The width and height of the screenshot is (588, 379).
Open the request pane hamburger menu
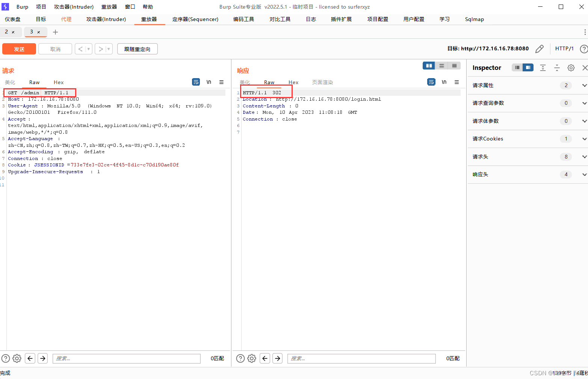pyautogui.click(x=222, y=82)
